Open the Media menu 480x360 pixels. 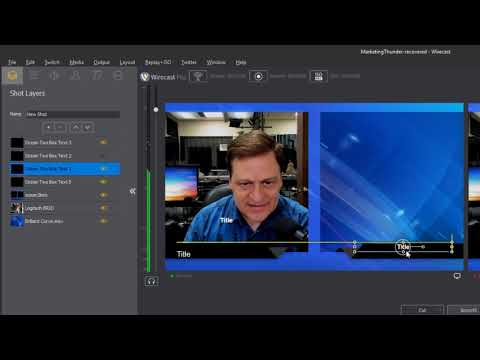click(76, 62)
